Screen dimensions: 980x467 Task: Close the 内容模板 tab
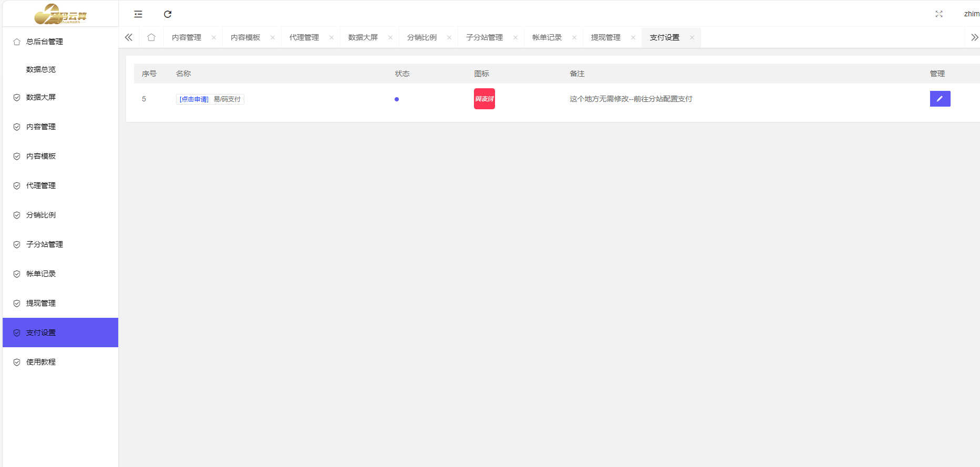(x=273, y=37)
